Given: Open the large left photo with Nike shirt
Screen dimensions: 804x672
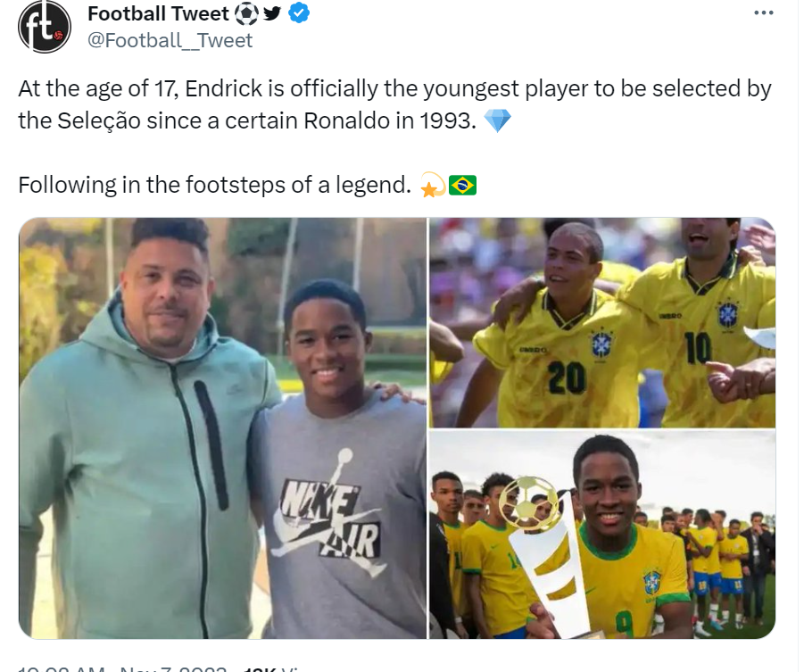Looking at the screenshot, I should coord(223,428).
